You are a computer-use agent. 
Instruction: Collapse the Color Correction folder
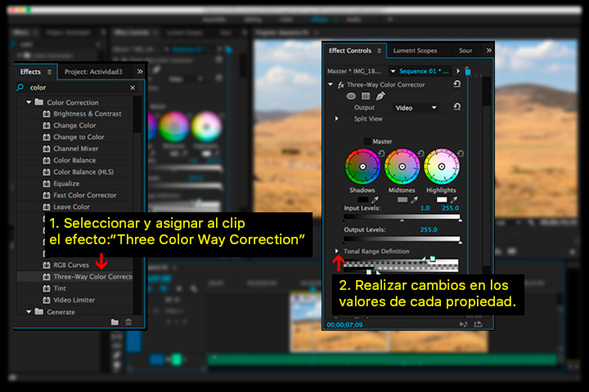(29, 102)
